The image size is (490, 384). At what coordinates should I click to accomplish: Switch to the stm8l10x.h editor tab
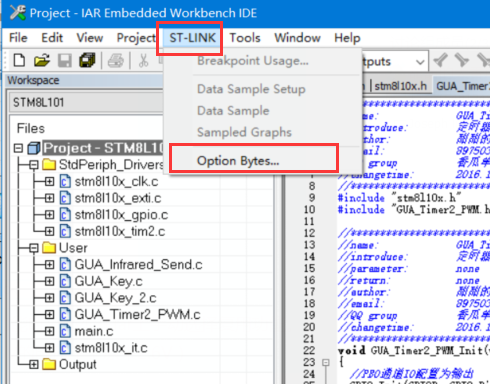(400, 86)
